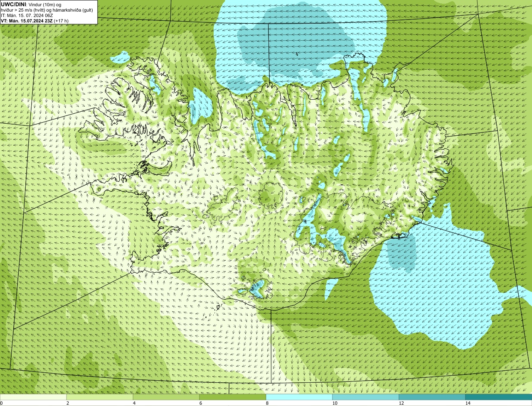Image resolution: width=532 pixels, height=406 pixels.
Task: Click the '0' label under the color scale
Action: (1, 403)
